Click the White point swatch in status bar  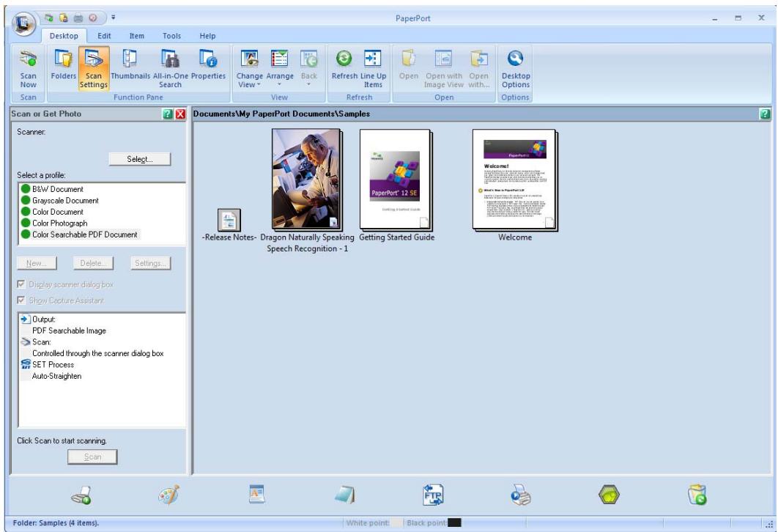(397, 522)
